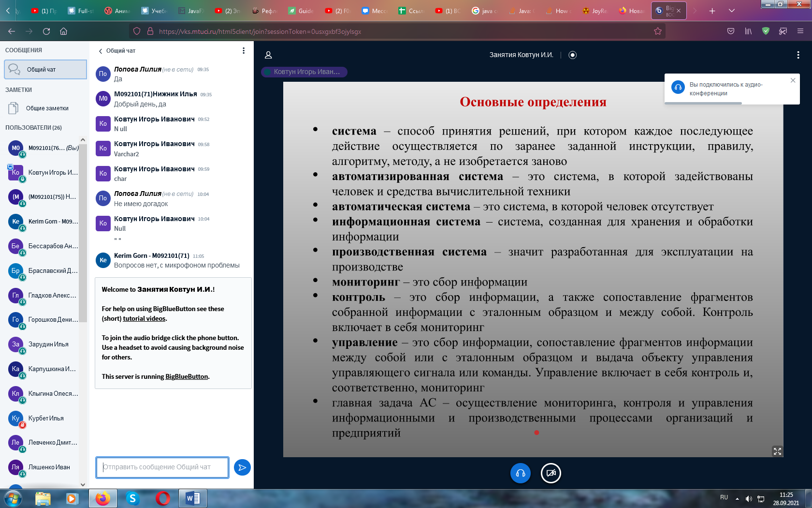Open the BigBlueButton link
The height and width of the screenshot is (508, 812).
tap(187, 376)
